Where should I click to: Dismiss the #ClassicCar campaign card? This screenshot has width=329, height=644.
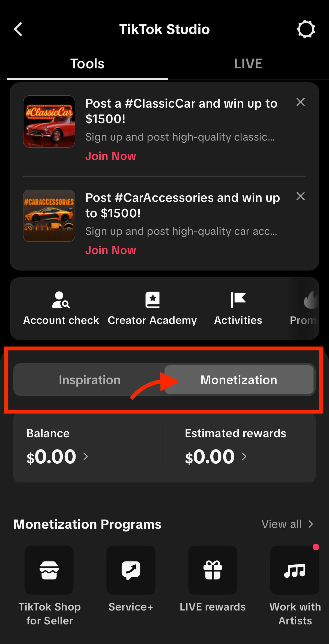pos(300,102)
